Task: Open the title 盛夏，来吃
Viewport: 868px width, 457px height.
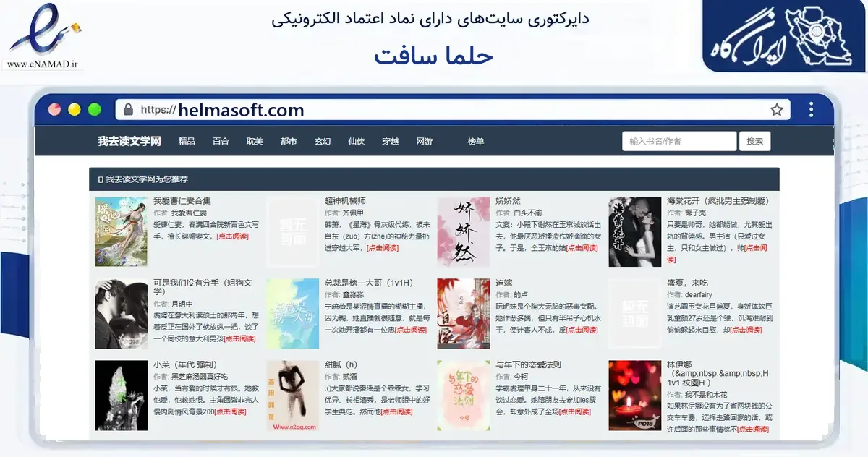Action: 687,283
